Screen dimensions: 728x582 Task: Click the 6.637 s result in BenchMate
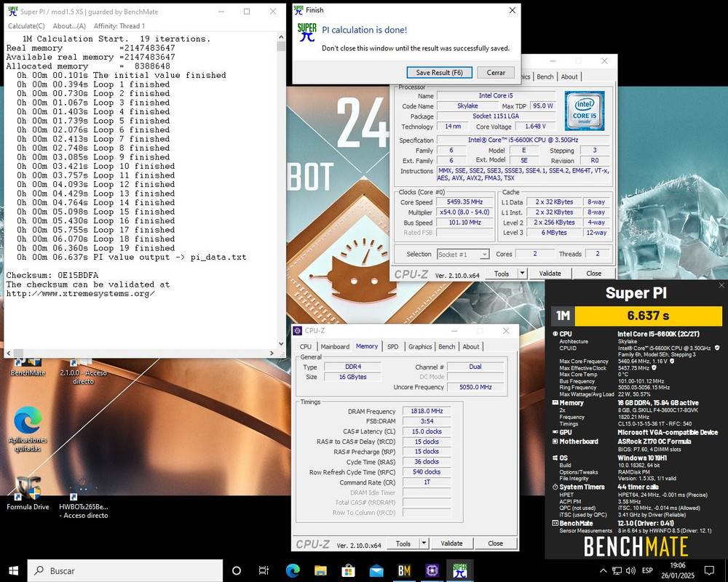[648, 316]
